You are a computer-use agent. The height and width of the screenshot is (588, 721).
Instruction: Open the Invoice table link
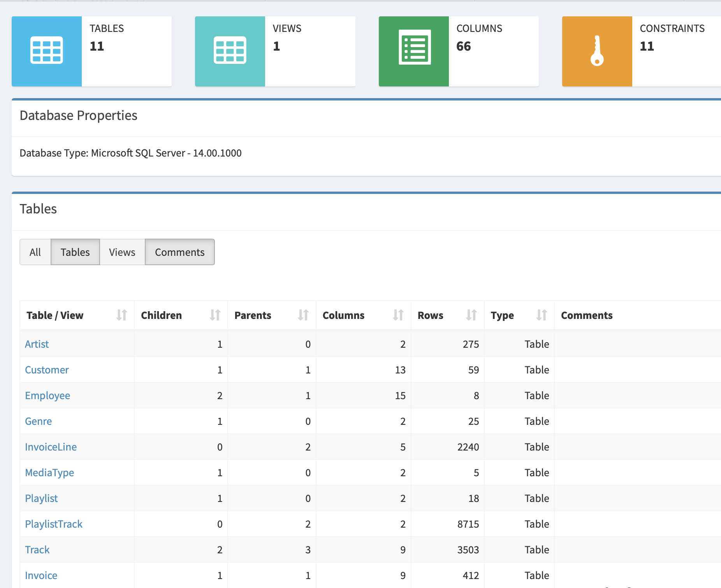(41, 576)
